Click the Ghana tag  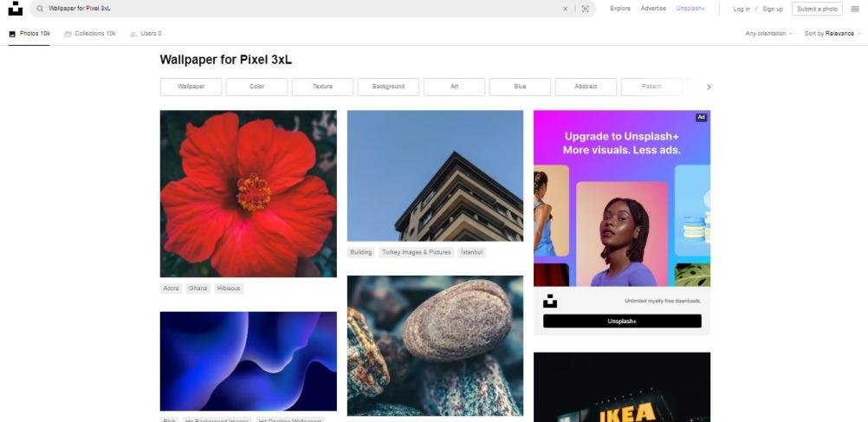[x=198, y=289]
